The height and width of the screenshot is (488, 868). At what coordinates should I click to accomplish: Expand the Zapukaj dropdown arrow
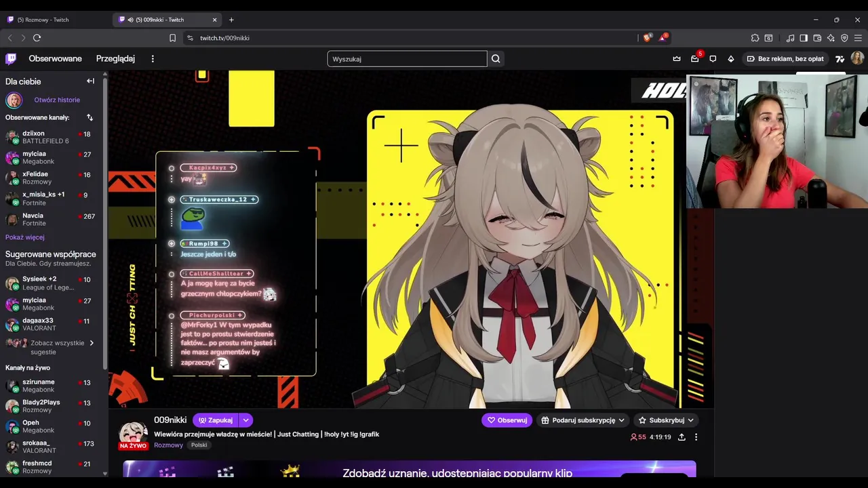245,420
